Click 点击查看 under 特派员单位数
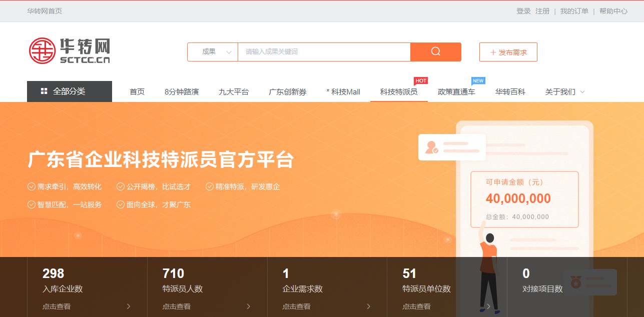The image size is (644, 317). [417, 306]
